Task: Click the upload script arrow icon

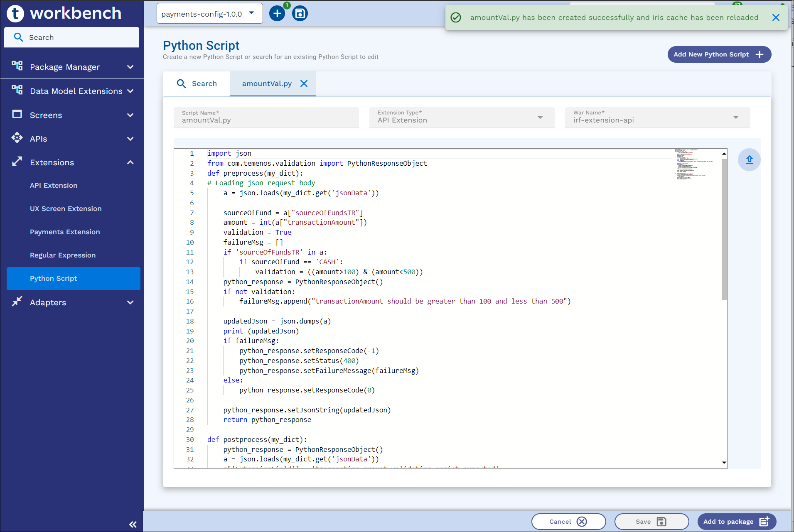Action: [x=749, y=160]
